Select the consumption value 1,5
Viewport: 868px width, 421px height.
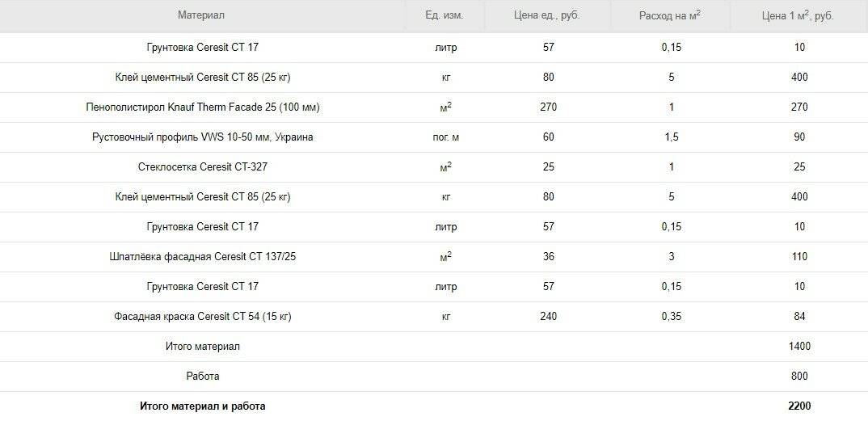pos(671,137)
